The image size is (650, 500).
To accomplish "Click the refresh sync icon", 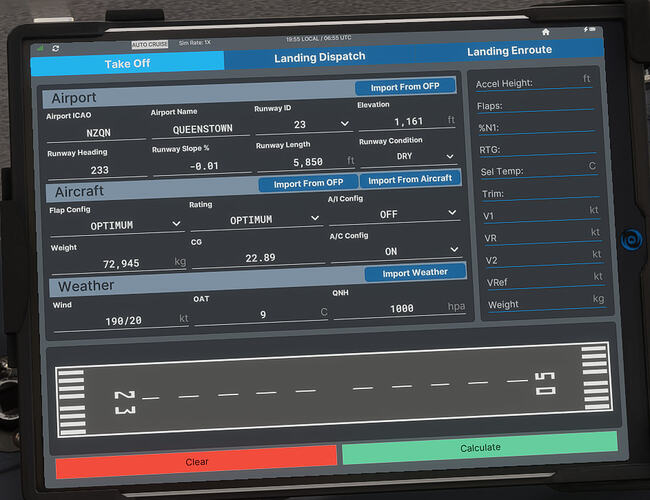I will 56,49.
